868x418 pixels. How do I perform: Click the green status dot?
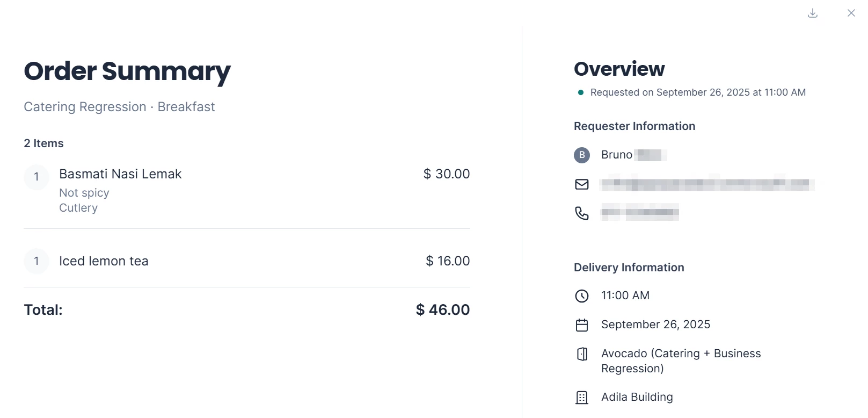580,92
